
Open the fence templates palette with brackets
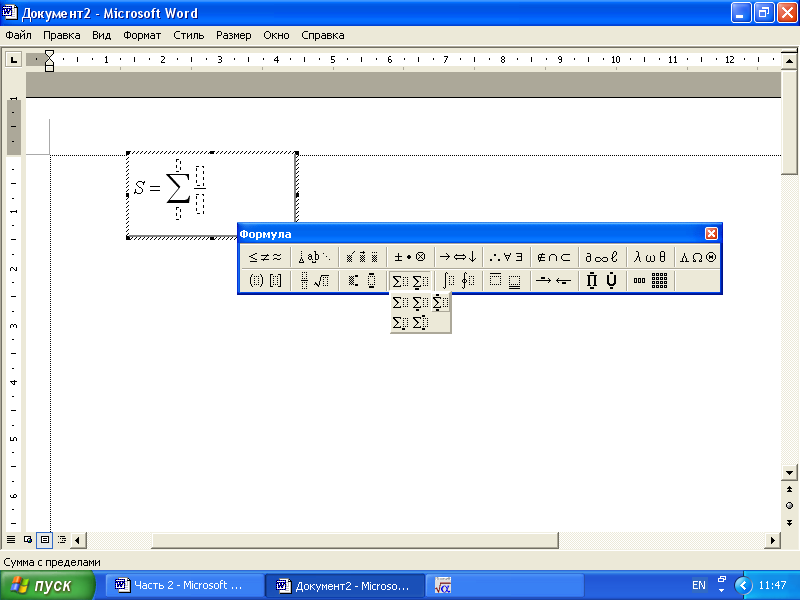pos(265,280)
